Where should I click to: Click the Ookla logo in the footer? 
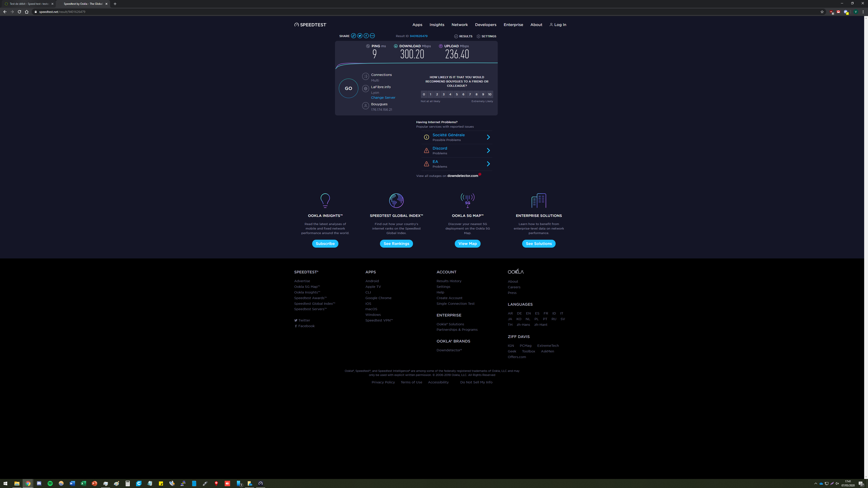(516, 271)
